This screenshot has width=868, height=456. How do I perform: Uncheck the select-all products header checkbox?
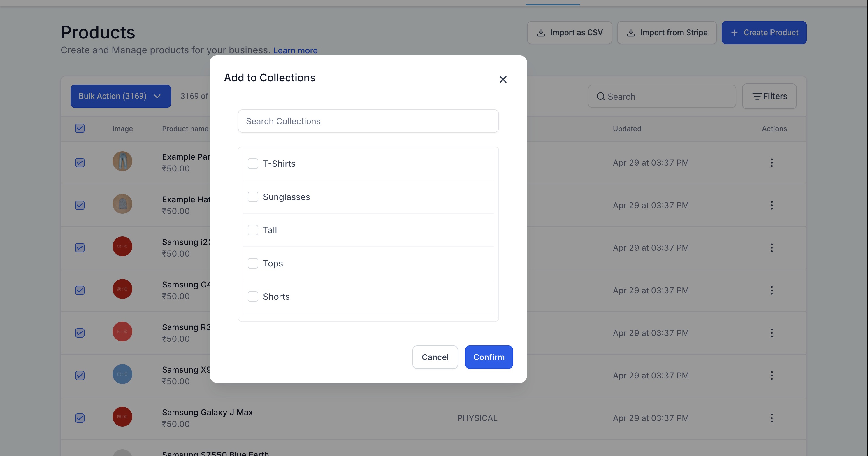80,128
